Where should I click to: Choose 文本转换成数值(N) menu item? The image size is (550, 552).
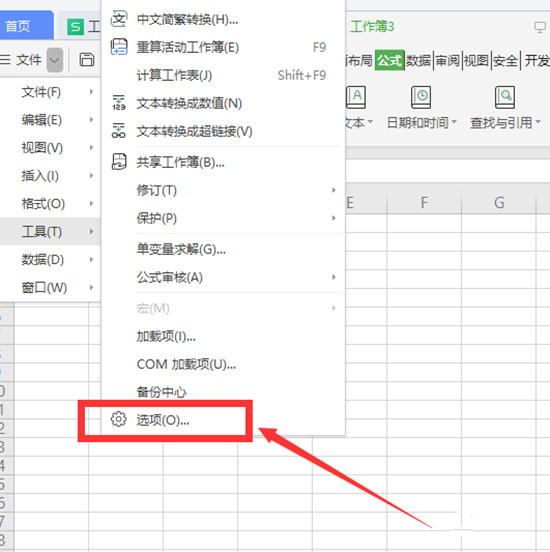coord(223,103)
